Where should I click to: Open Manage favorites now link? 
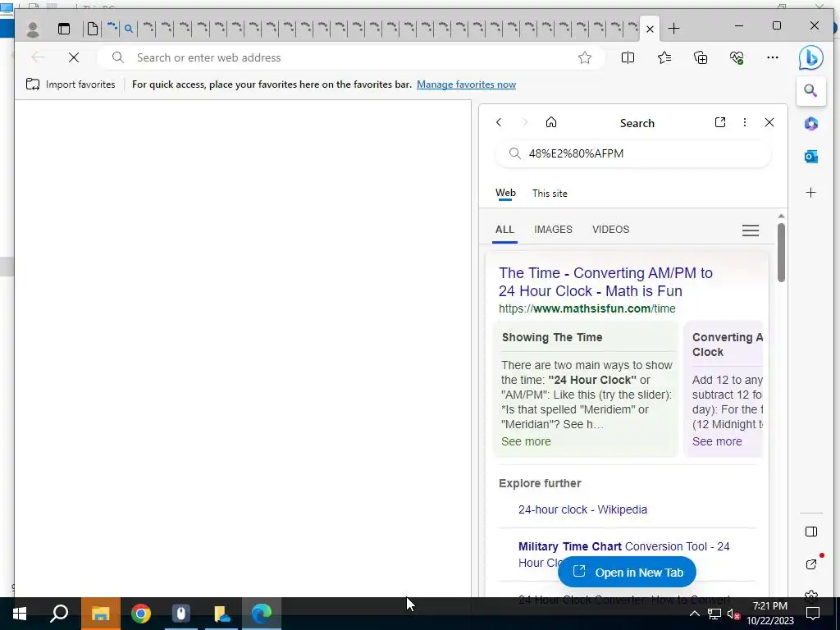pyautogui.click(x=466, y=84)
